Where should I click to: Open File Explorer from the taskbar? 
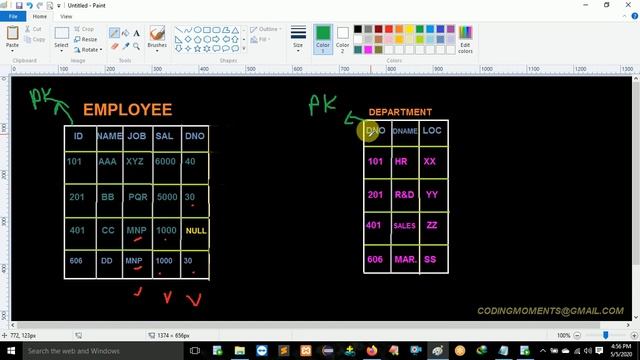pyautogui.click(x=240, y=351)
